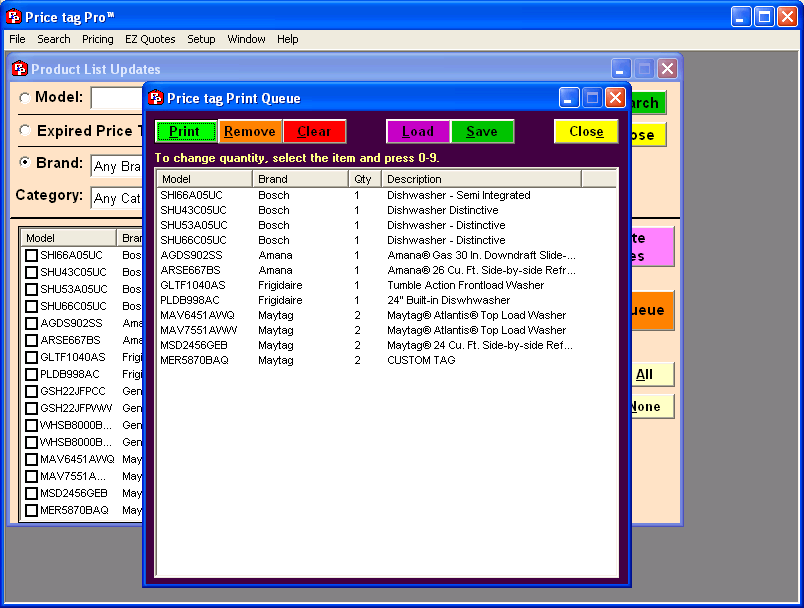Image resolution: width=804 pixels, height=608 pixels.
Task: Check the SHI66A05UC product checkbox
Action: [x=31, y=256]
